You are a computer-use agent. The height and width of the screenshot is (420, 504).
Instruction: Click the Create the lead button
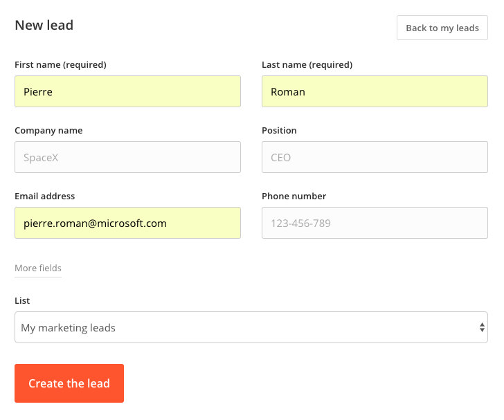pyautogui.click(x=69, y=383)
